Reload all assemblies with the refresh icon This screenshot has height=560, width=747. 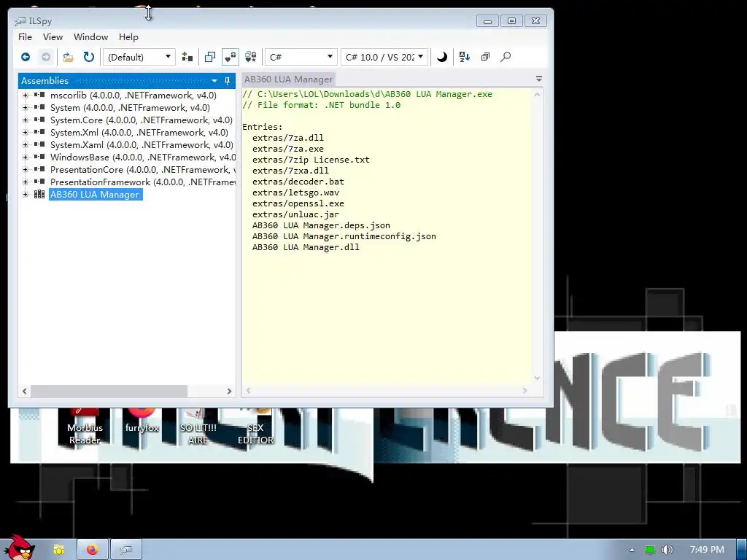coord(89,57)
